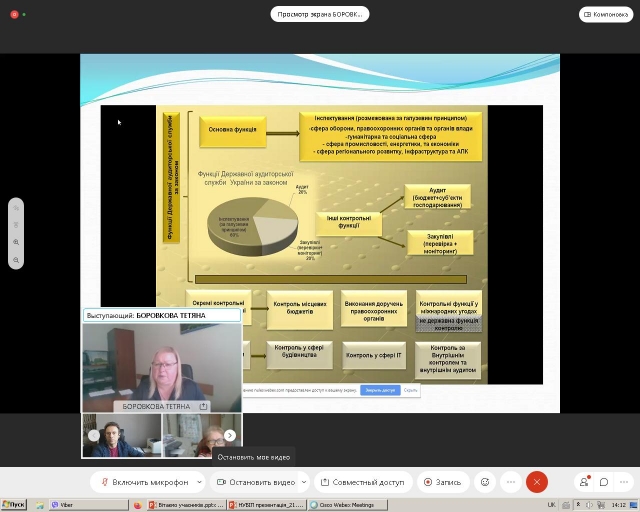Click show desktop icon at tray end
Viewport: 640px width, 512px height.
[x=634, y=505]
